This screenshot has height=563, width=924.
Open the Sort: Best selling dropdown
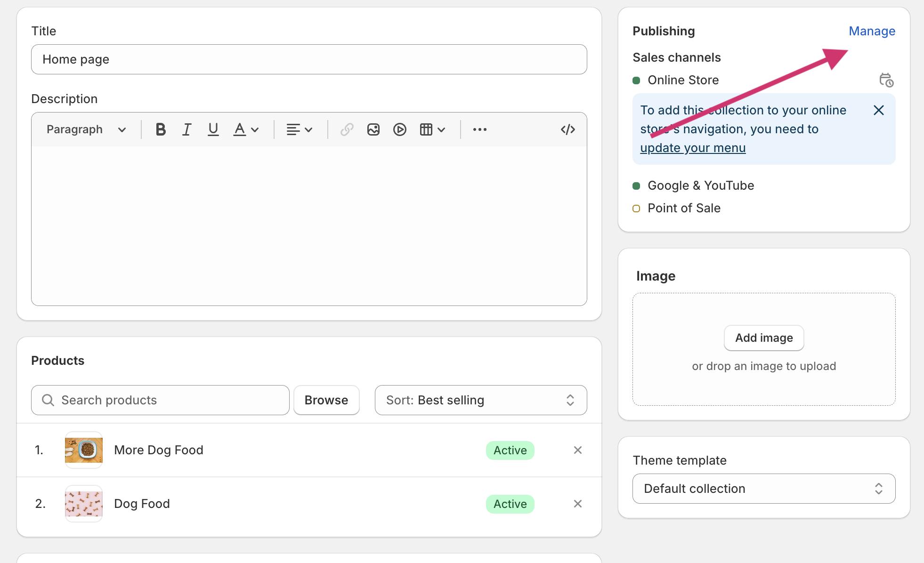tap(481, 400)
